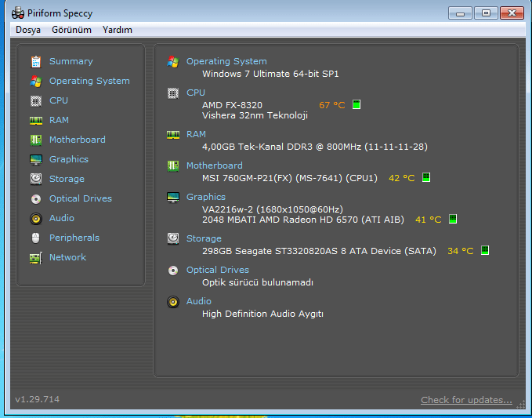Click the Audio heading in summary panel
Screen dimensions: 532x418
click(199, 301)
